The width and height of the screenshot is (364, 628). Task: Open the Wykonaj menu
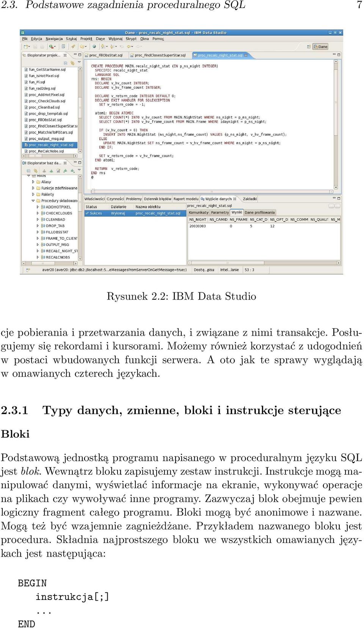pyautogui.click(x=116, y=39)
